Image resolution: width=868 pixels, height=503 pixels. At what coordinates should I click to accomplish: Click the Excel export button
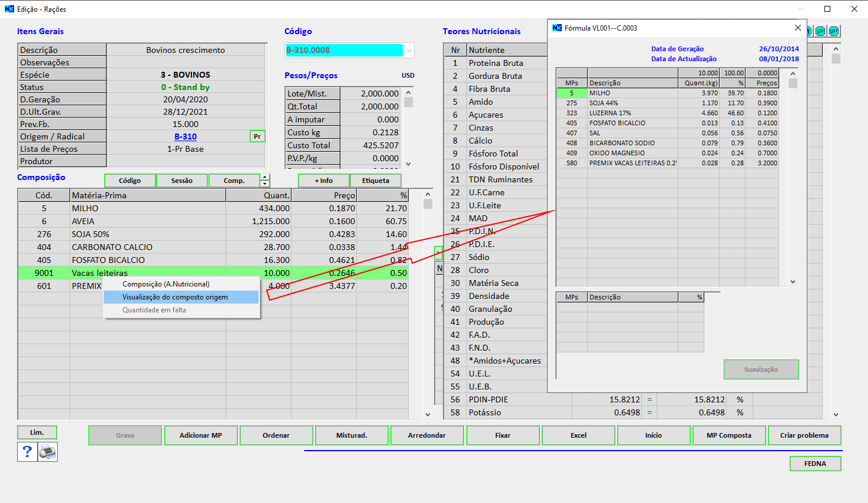(578, 435)
